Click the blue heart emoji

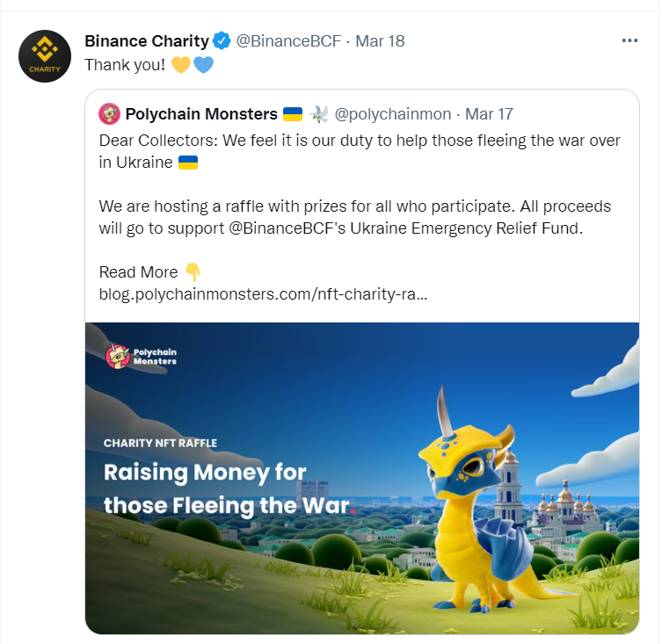click(203, 65)
